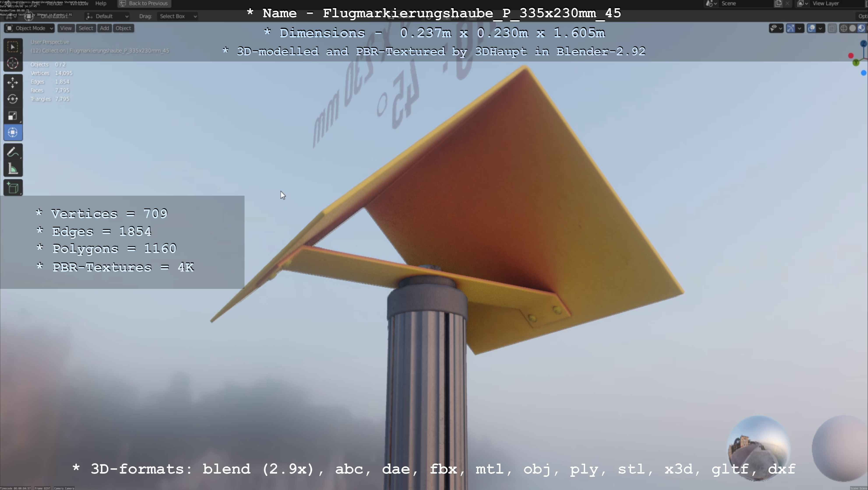This screenshot has height=490, width=868.
Task: Select the 3D Cursor tool
Action: pos(13,63)
